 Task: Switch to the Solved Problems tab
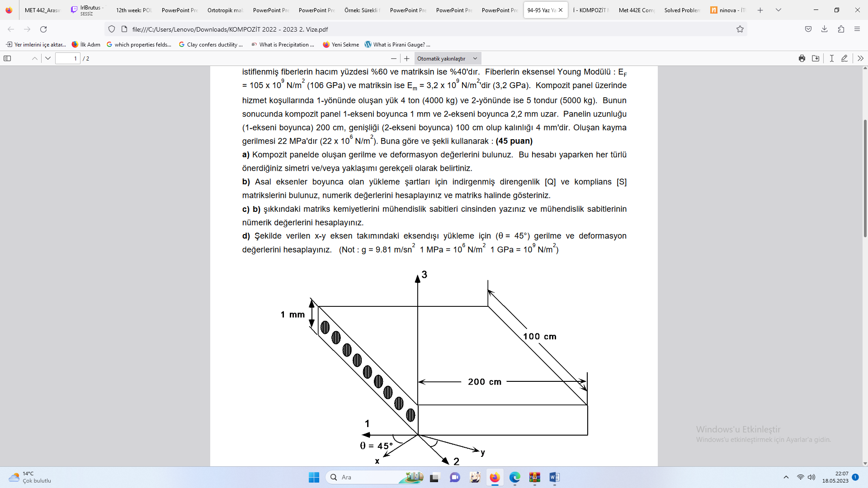click(682, 10)
